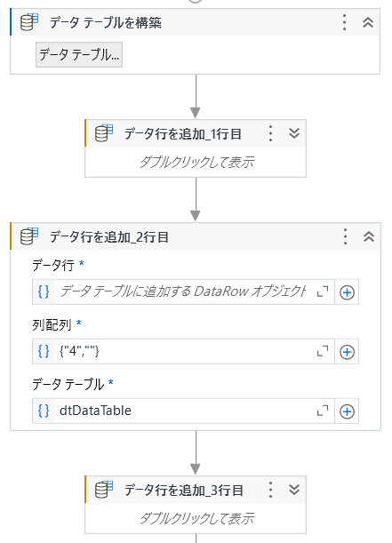The image size is (392, 543).
Task: Click plus button next to データ行 field
Action: [x=347, y=292]
